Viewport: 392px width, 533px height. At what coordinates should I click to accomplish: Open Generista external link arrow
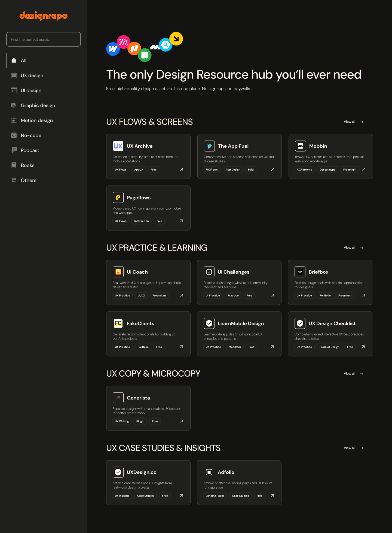pos(181,421)
